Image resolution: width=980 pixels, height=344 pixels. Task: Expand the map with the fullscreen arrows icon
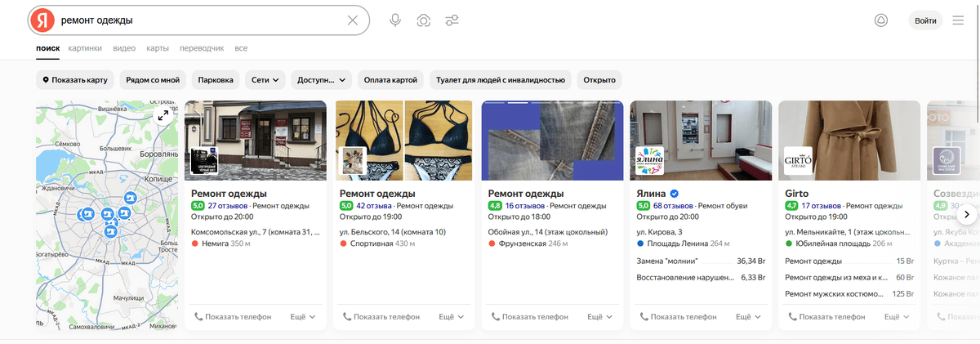[x=163, y=115]
